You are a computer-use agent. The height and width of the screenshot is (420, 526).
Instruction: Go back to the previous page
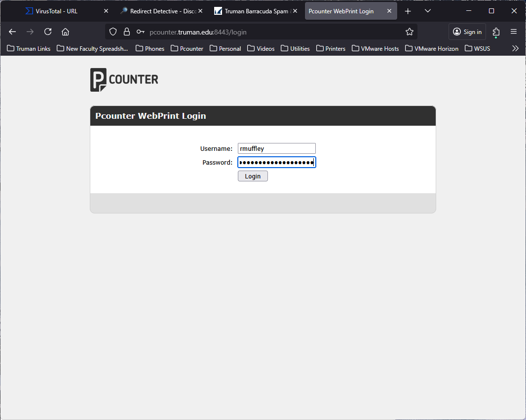click(x=12, y=32)
